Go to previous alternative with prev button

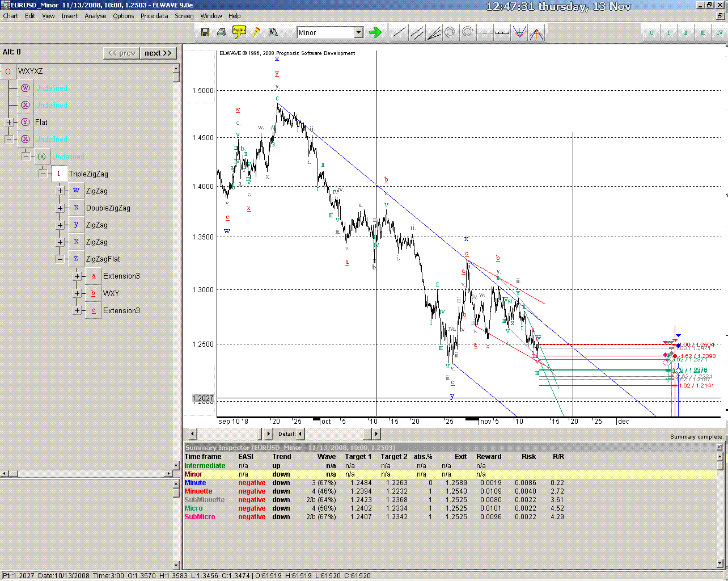(121, 53)
